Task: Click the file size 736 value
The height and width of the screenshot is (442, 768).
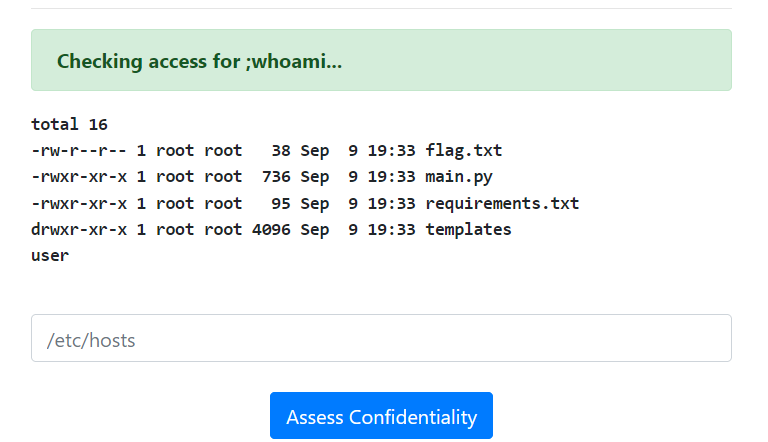Action: tap(275, 177)
